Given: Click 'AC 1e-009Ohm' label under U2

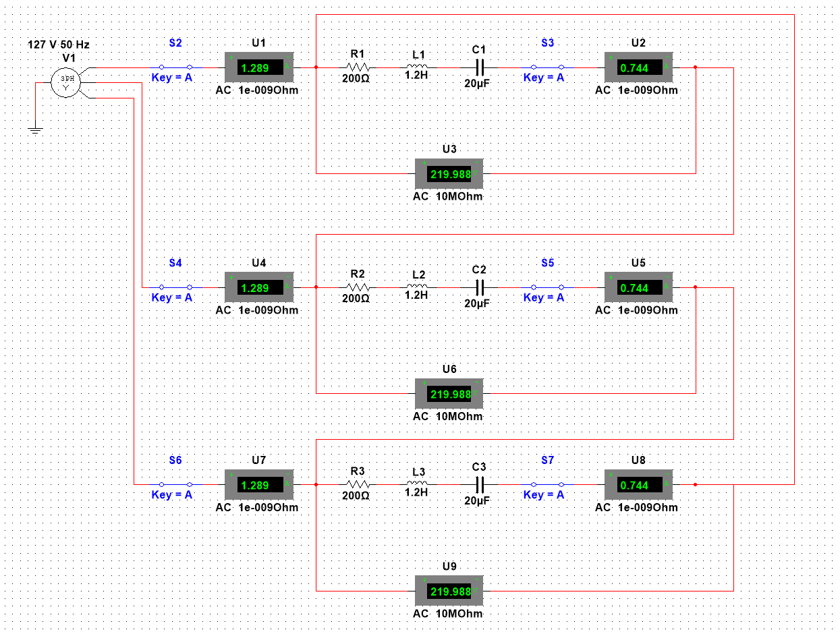Looking at the screenshot, I should pyautogui.click(x=636, y=90).
